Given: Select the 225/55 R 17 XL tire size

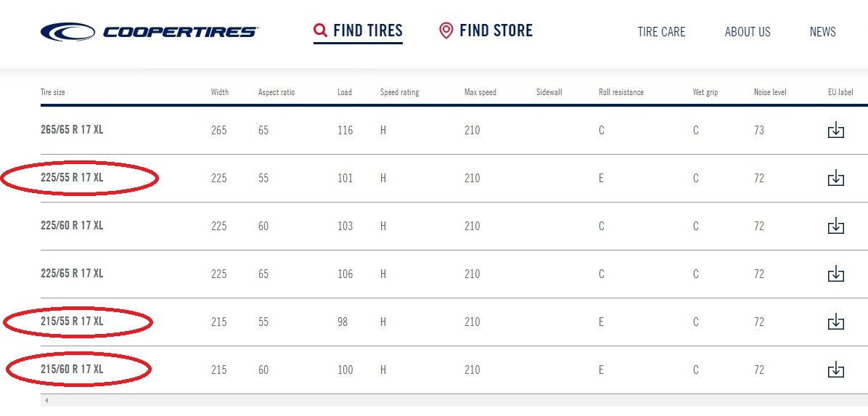Looking at the screenshot, I should click(72, 178).
